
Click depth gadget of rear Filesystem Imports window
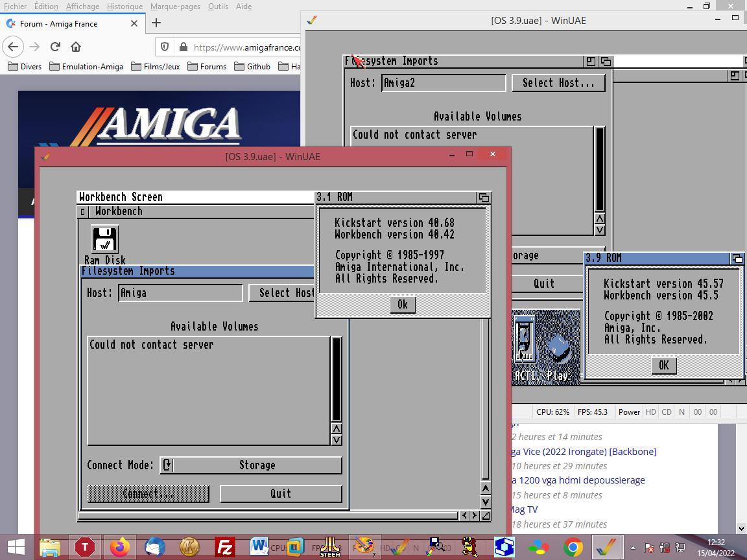click(606, 62)
